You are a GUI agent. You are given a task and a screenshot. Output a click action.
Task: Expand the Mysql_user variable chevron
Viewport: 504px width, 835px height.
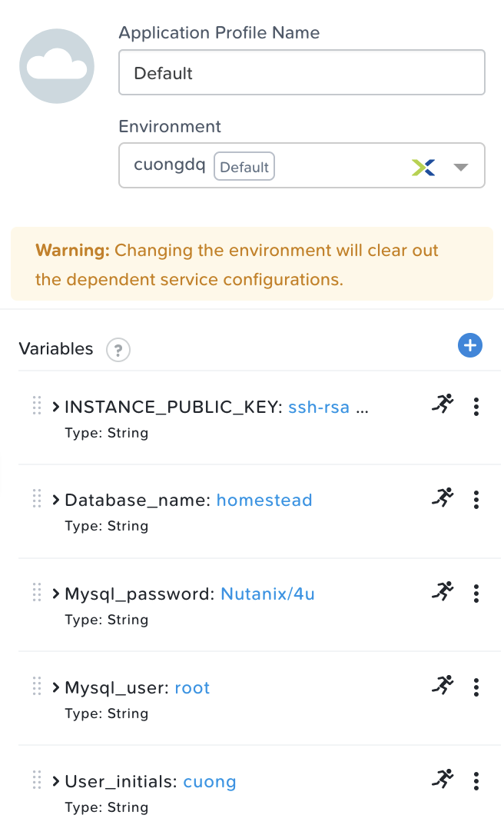pos(56,687)
